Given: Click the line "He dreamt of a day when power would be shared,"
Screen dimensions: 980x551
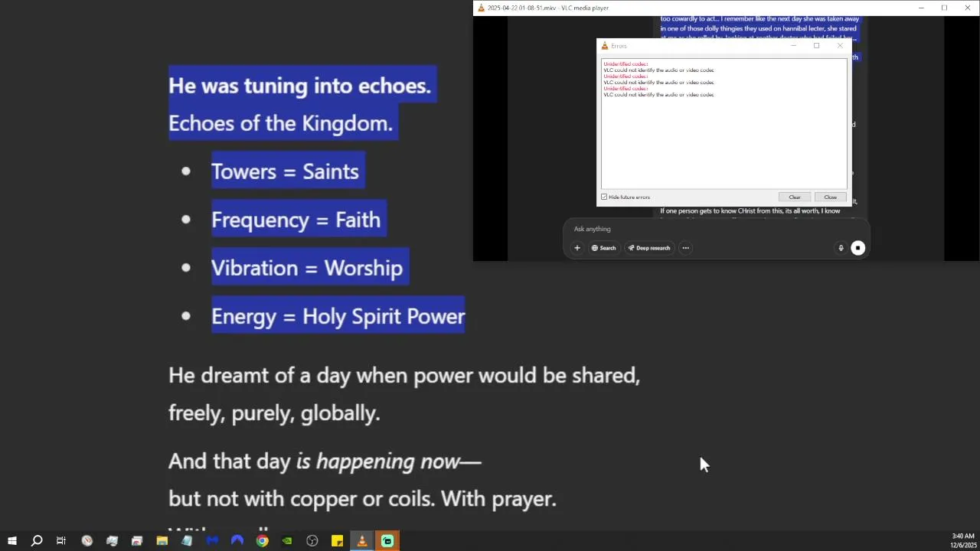Looking at the screenshot, I should pos(404,375).
